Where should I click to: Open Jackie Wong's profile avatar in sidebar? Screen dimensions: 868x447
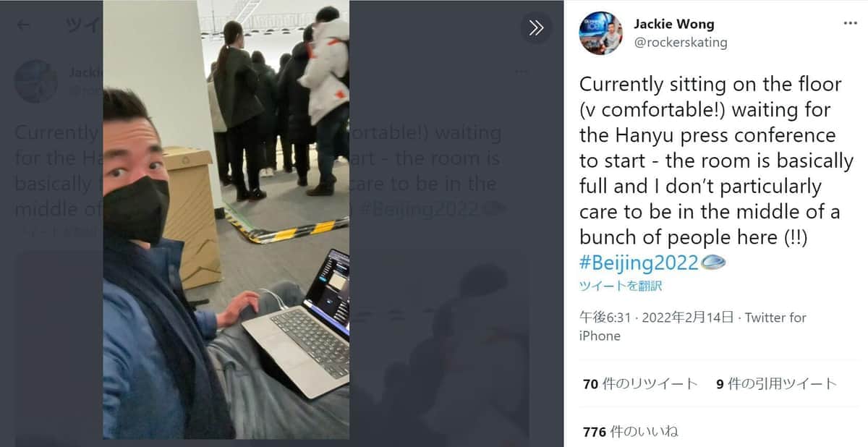[x=600, y=33]
